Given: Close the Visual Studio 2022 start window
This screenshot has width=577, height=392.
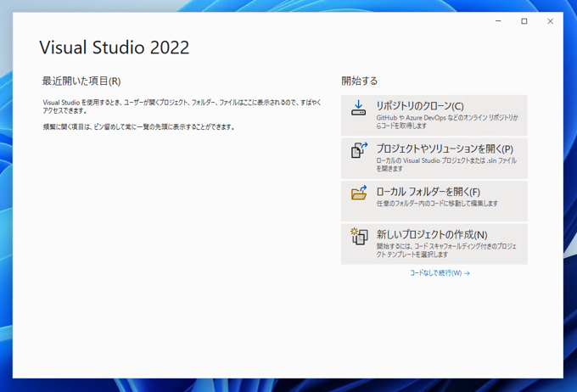Looking at the screenshot, I should coord(550,21).
